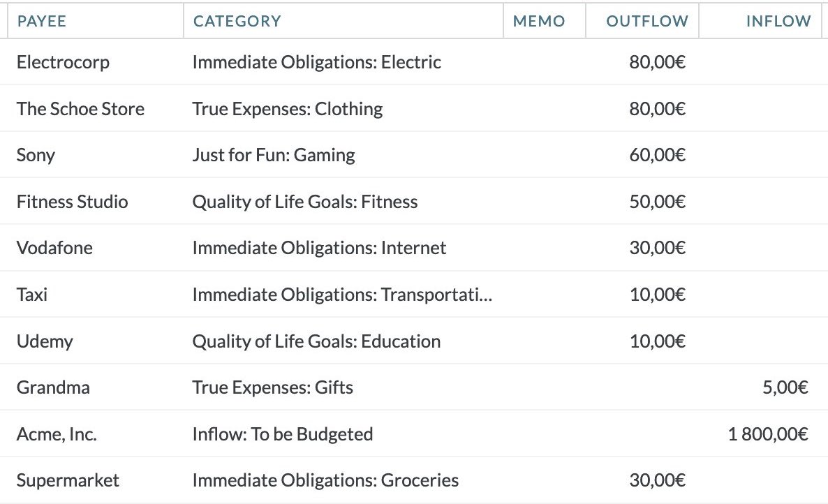Sort transactions by OUTFLOW column
The height and width of the screenshot is (504, 828).
point(647,21)
